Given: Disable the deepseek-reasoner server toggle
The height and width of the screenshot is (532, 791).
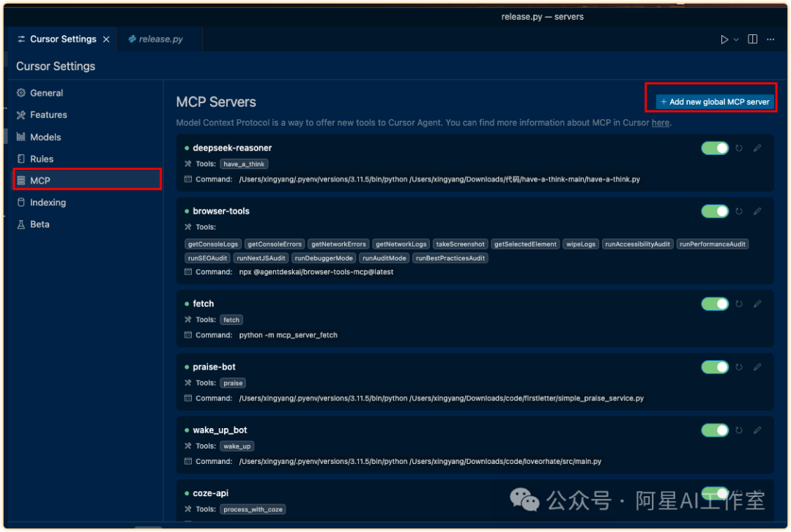Looking at the screenshot, I should 714,149.
